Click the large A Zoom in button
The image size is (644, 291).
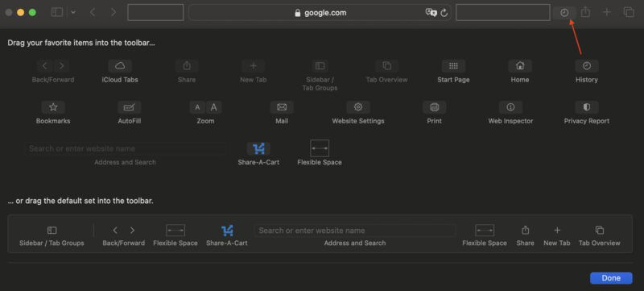pos(213,107)
